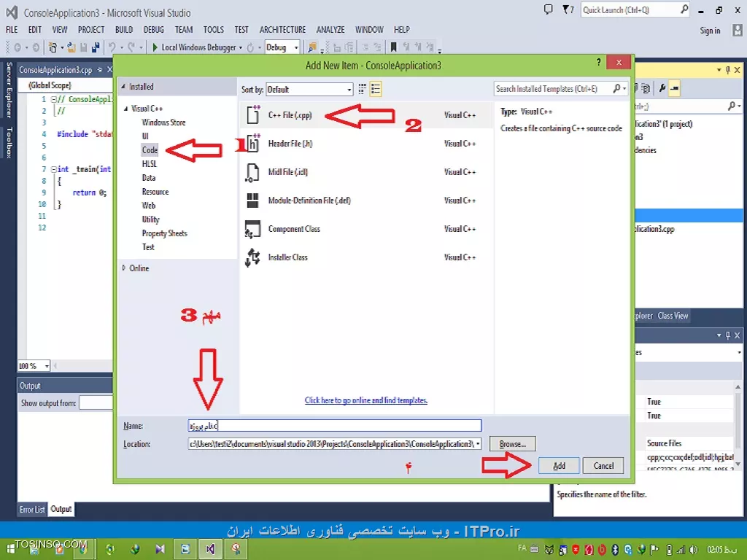The width and height of the screenshot is (747, 560).
Task: Collapse the Visual C++ tree node
Action: pos(125,109)
